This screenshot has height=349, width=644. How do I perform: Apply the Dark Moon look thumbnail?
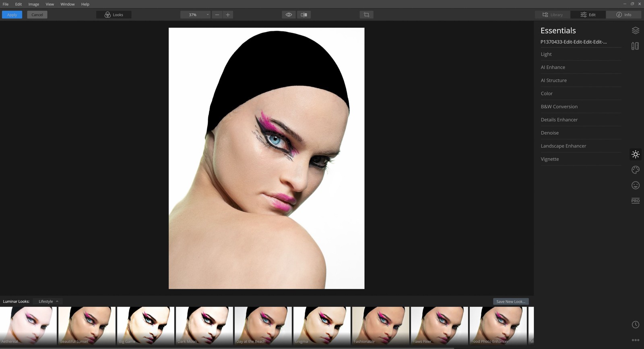pyautogui.click(x=204, y=325)
